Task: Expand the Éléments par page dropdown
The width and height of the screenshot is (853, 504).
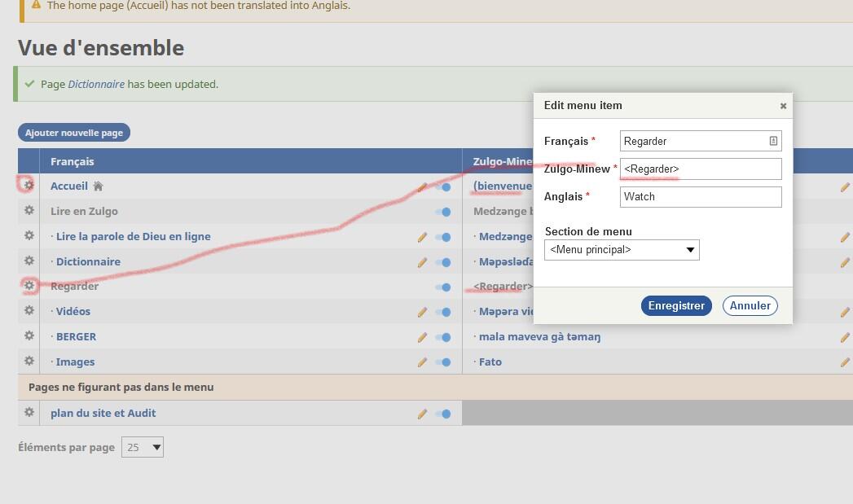Action: (x=143, y=447)
